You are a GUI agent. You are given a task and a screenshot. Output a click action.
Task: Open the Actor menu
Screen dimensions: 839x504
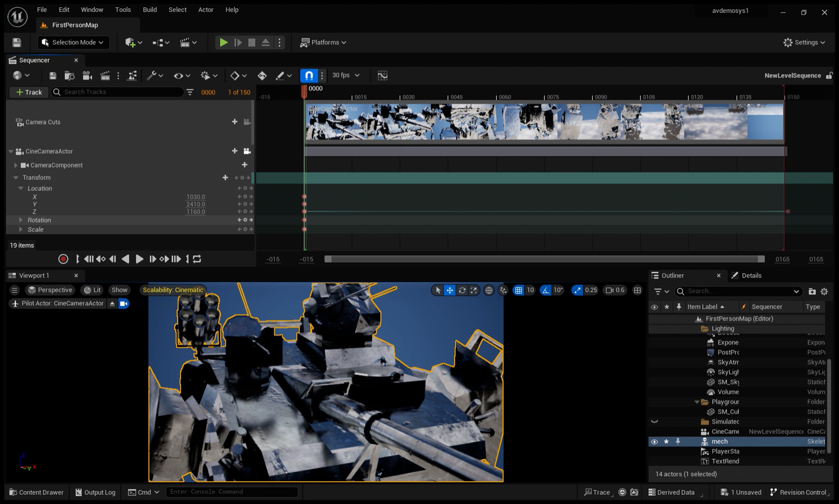(x=206, y=9)
